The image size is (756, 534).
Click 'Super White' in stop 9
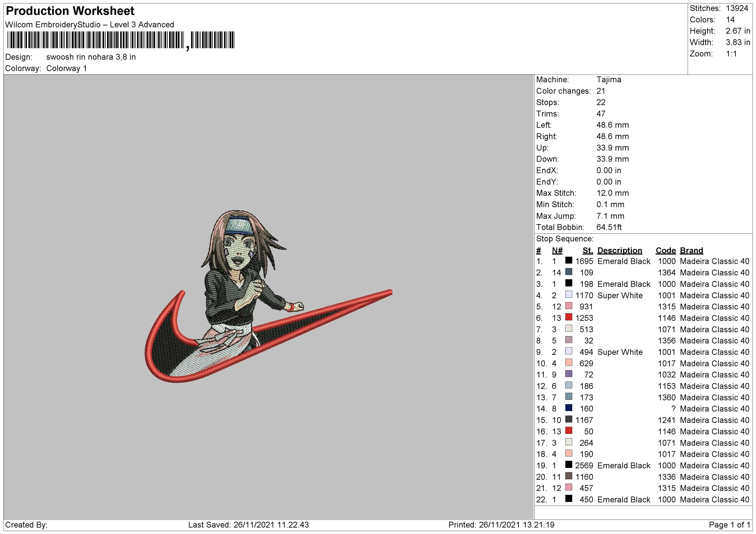(620, 352)
